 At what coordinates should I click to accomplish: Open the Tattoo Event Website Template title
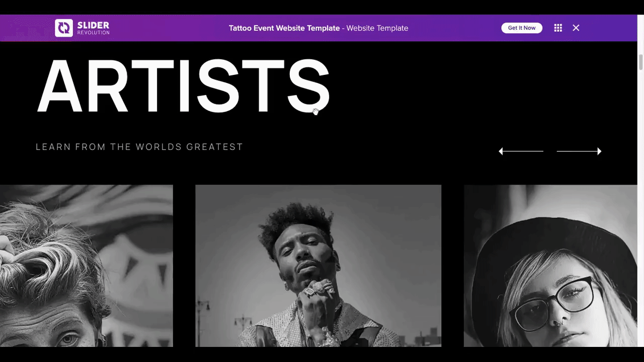tap(284, 28)
